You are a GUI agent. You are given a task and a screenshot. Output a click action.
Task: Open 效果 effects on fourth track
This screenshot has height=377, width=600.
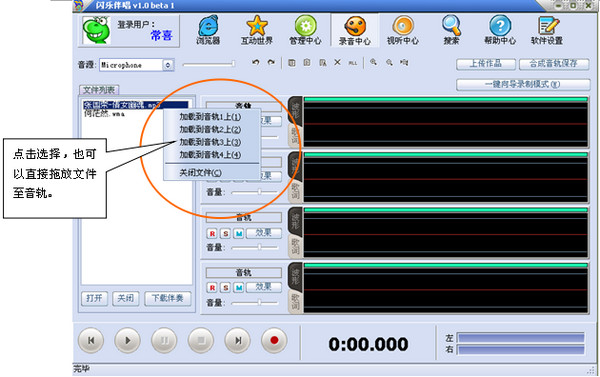[x=264, y=287]
